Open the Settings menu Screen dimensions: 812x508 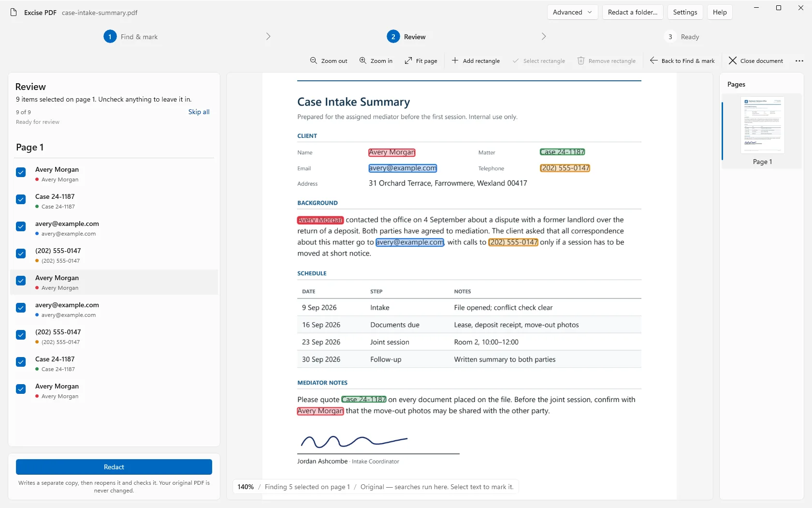(685, 12)
